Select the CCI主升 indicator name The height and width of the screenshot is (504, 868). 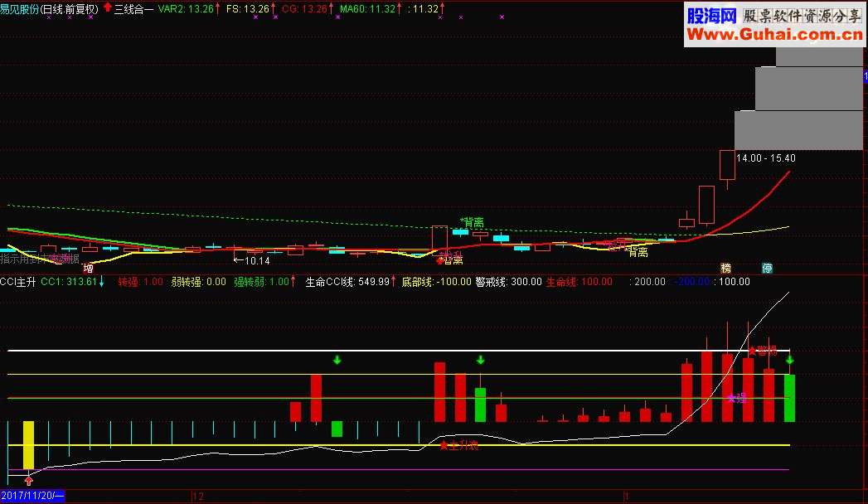(18, 282)
